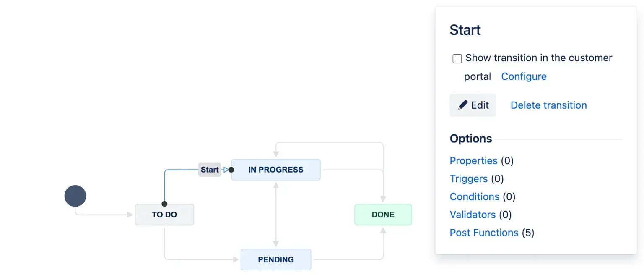Open the Properties option
This screenshot has height=275, width=644.
coord(473,161)
